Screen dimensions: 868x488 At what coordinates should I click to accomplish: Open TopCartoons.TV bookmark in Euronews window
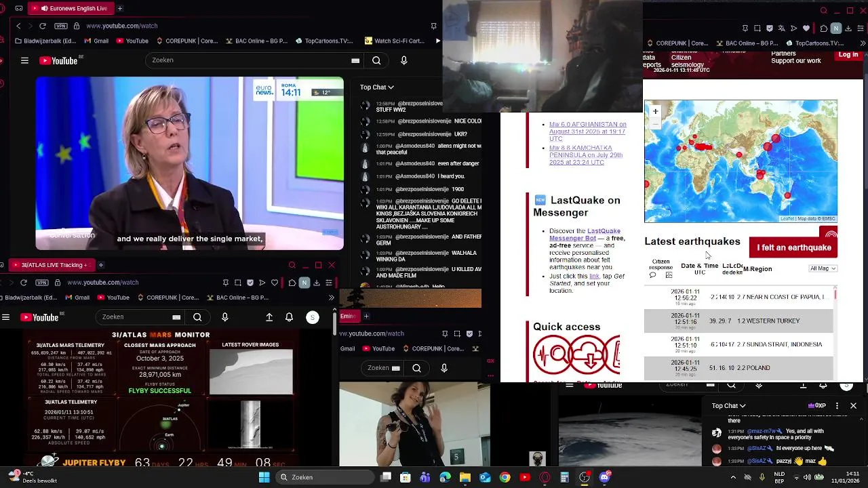pos(325,41)
